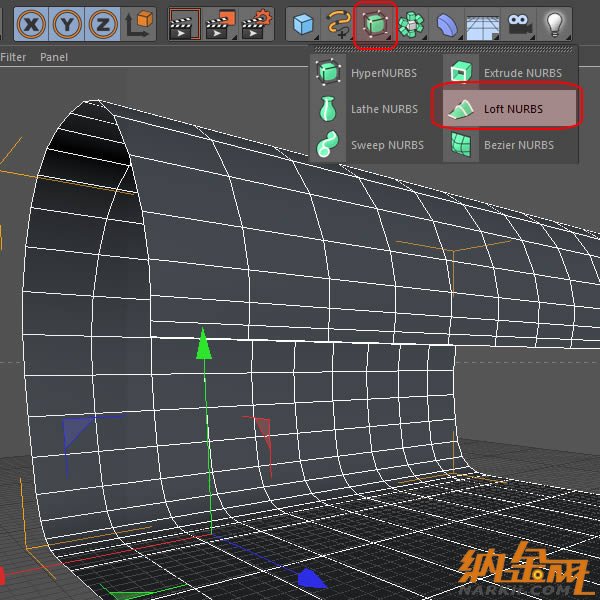
Task: Choose the Bezier NURBS icon
Action: (461, 144)
